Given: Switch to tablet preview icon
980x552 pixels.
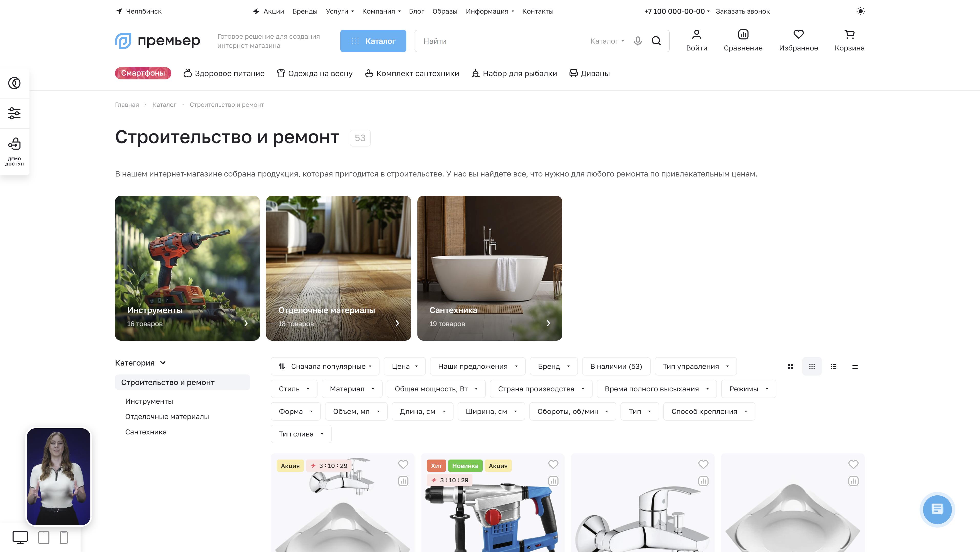Looking at the screenshot, I should pyautogui.click(x=44, y=538).
